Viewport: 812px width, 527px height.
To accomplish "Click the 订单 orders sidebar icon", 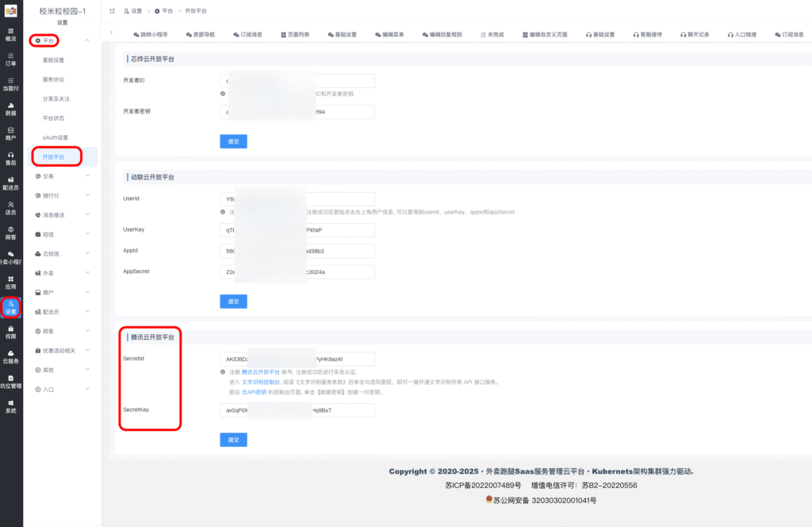I will click(10, 59).
